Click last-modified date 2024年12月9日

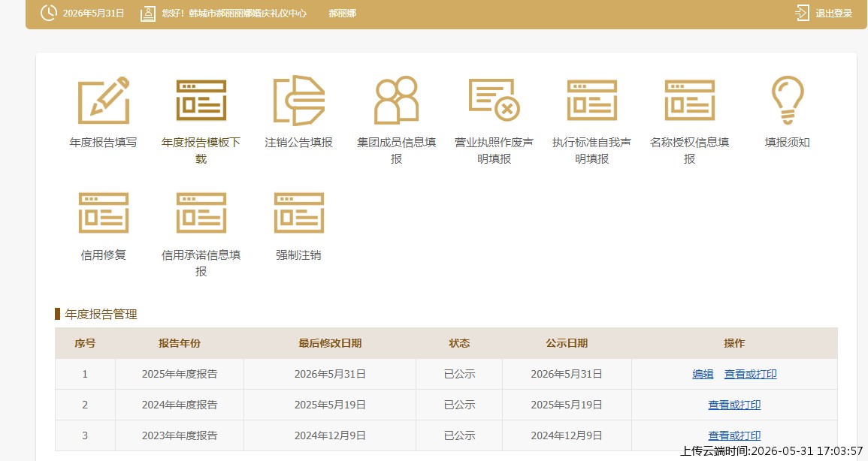click(330, 435)
